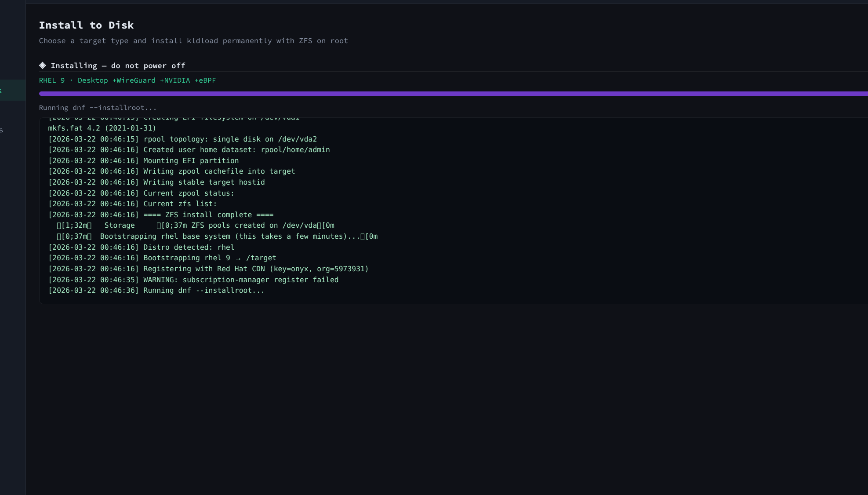Viewport: 868px width, 495px height.
Task: Click the 'Created user home dataset' log line
Action: pos(189,150)
